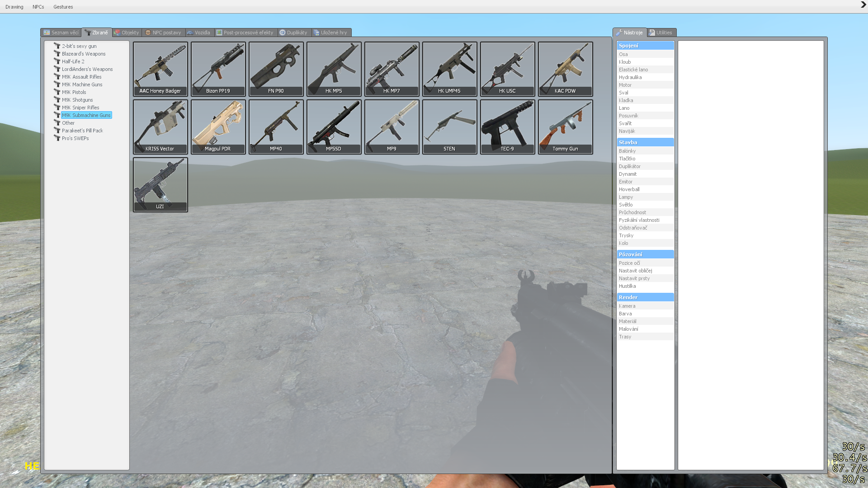Screen dimensions: 868x488
Task: Pick the Magpul PDR weapon icon
Action: (218, 127)
